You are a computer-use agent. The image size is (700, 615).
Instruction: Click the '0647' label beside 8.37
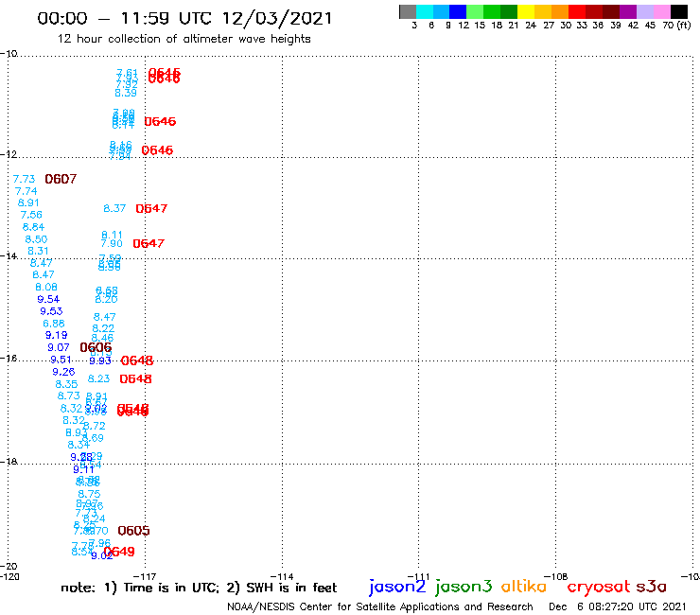pyautogui.click(x=151, y=208)
